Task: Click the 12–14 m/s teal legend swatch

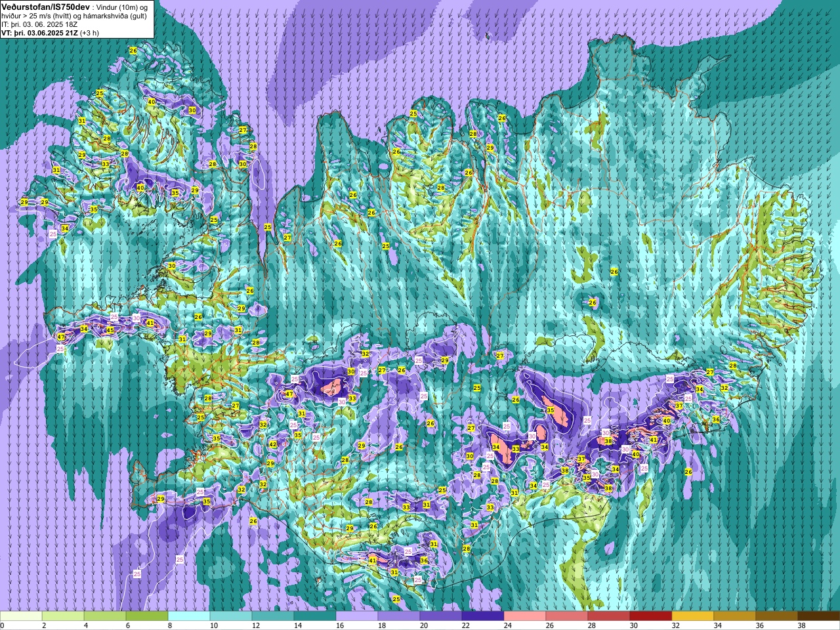Action: (273, 616)
